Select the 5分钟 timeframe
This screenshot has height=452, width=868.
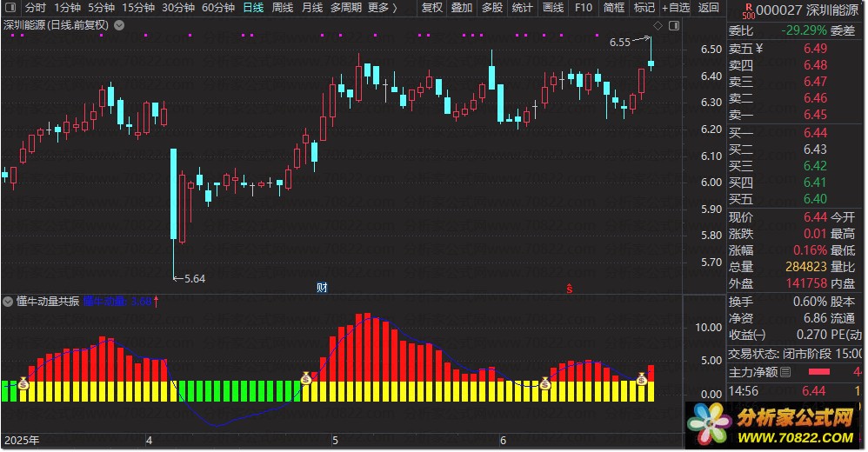coord(101,8)
